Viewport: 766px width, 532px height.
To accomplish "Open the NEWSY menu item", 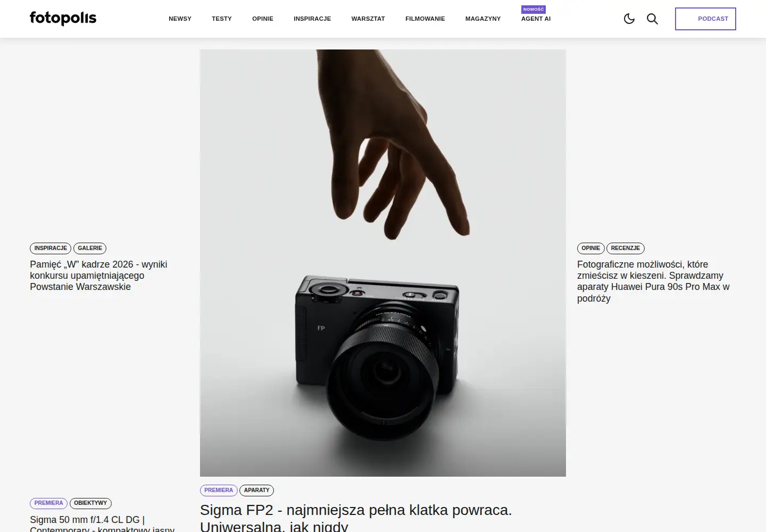I will pos(180,19).
